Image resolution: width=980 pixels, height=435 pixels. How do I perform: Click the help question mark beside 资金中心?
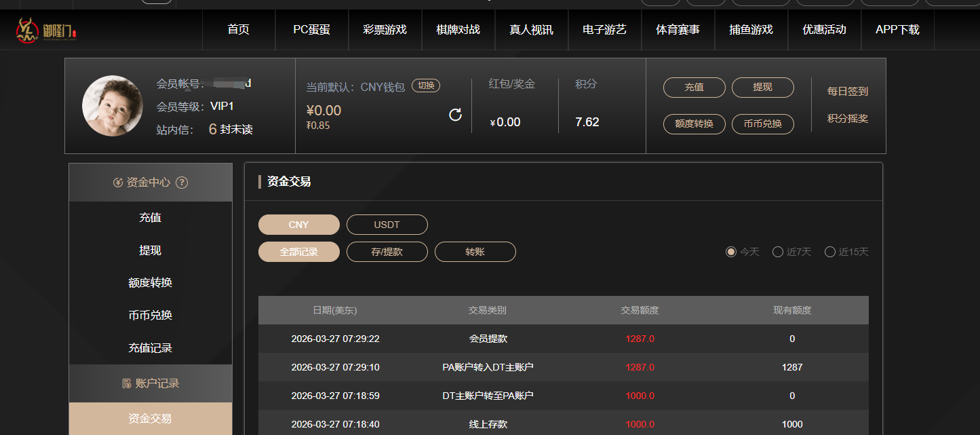coord(182,183)
